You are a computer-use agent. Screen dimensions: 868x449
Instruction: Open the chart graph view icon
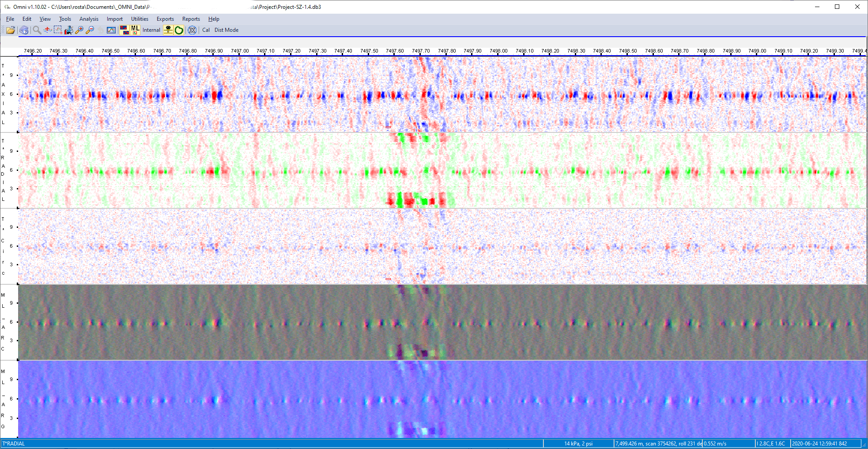tap(111, 30)
